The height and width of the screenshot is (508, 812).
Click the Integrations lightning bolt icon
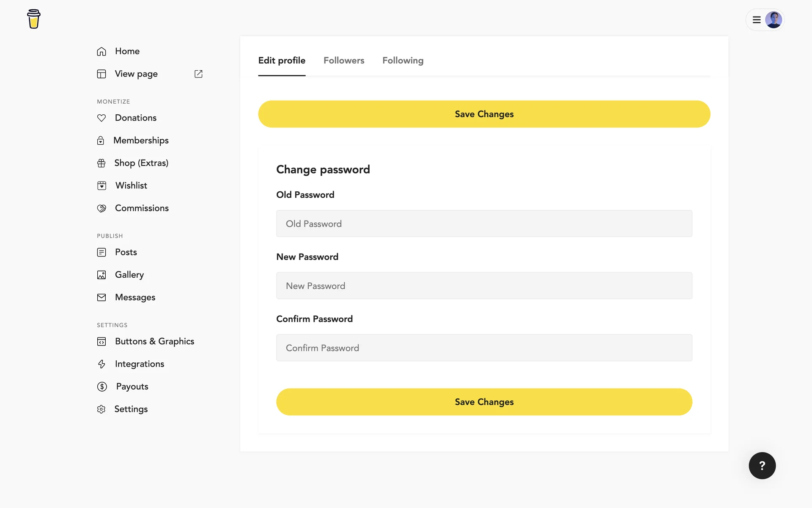point(101,364)
